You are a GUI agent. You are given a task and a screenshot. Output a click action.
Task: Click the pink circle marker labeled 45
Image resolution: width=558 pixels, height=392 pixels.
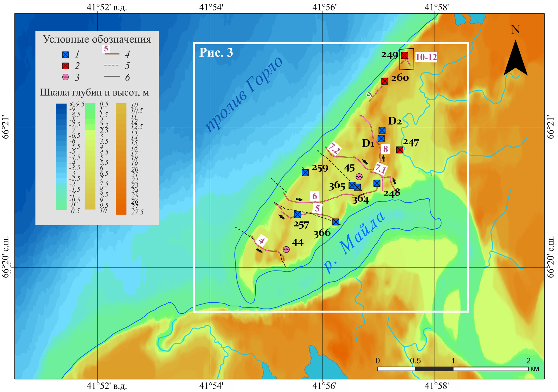(x=359, y=177)
